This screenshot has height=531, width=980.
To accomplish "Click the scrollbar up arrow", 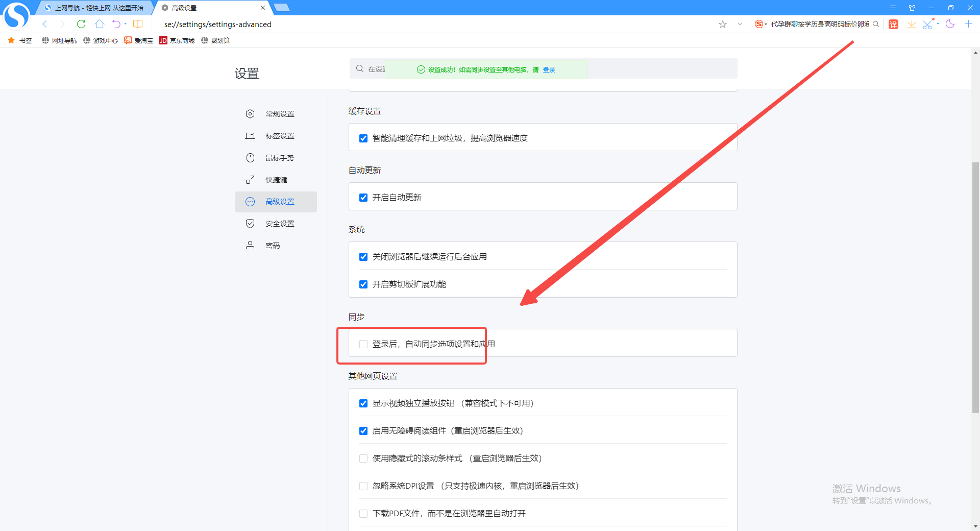I will (x=975, y=53).
